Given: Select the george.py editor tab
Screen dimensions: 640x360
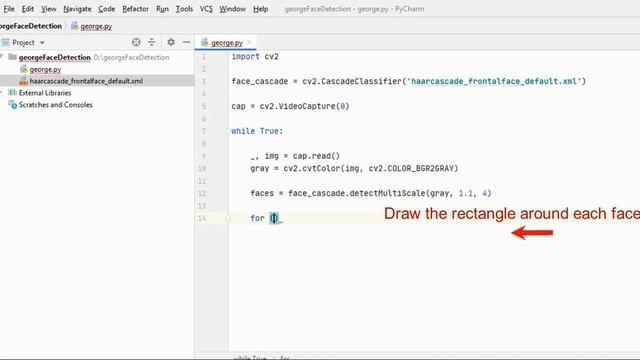Looking at the screenshot, I should click(227, 42).
